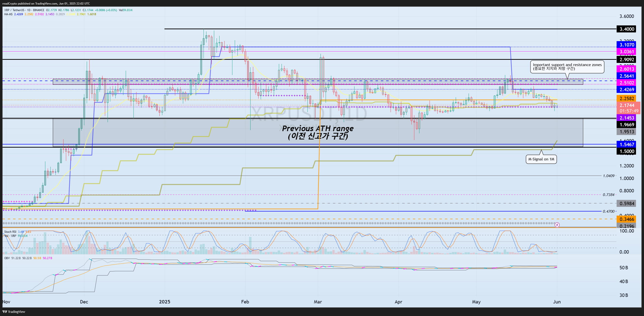The width and height of the screenshot is (644, 316).
Task: Click the TradingView logo at bottom left
Action: pos(14,311)
